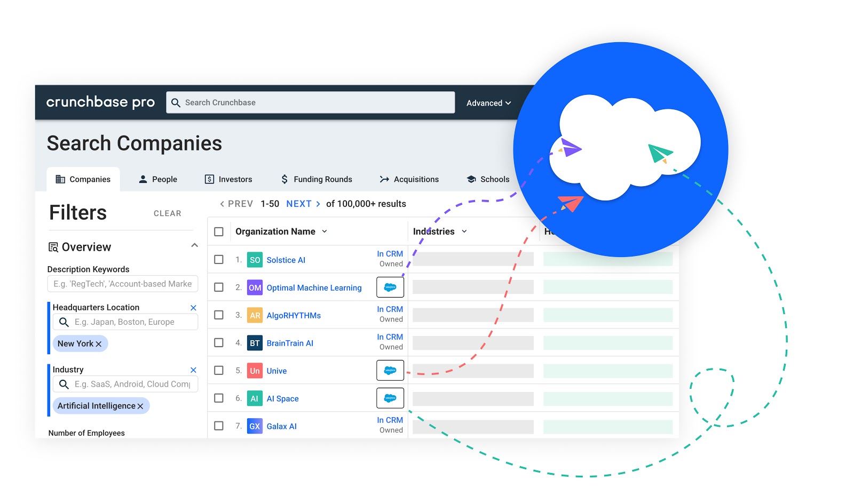
Task: Open the Advanced search dropdown
Action: pyautogui.click(x=488, y=103)
